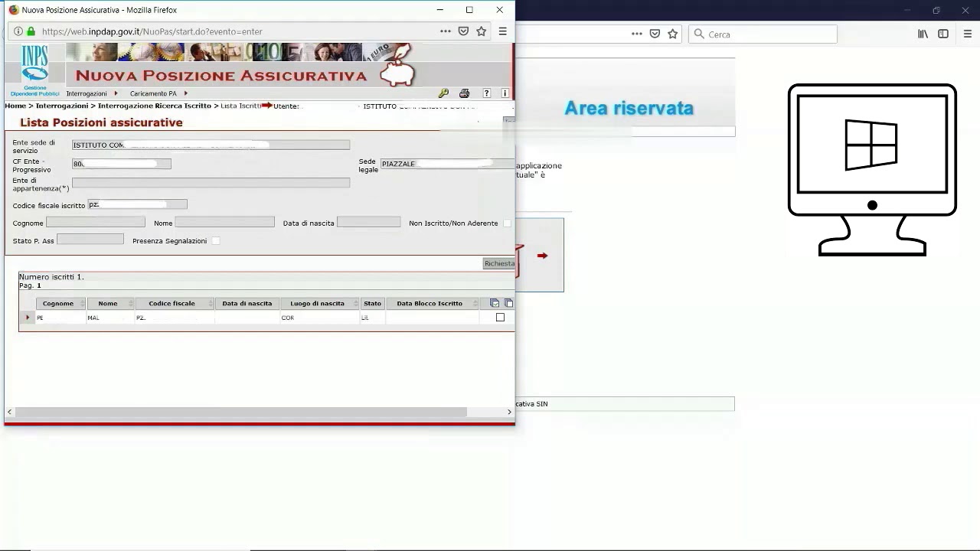Image resolution: width=980 pixels, height=551 pixels.
Task: Toggle the Presenza Segnalazioni checkbox
Action: [x=216, y=241]
